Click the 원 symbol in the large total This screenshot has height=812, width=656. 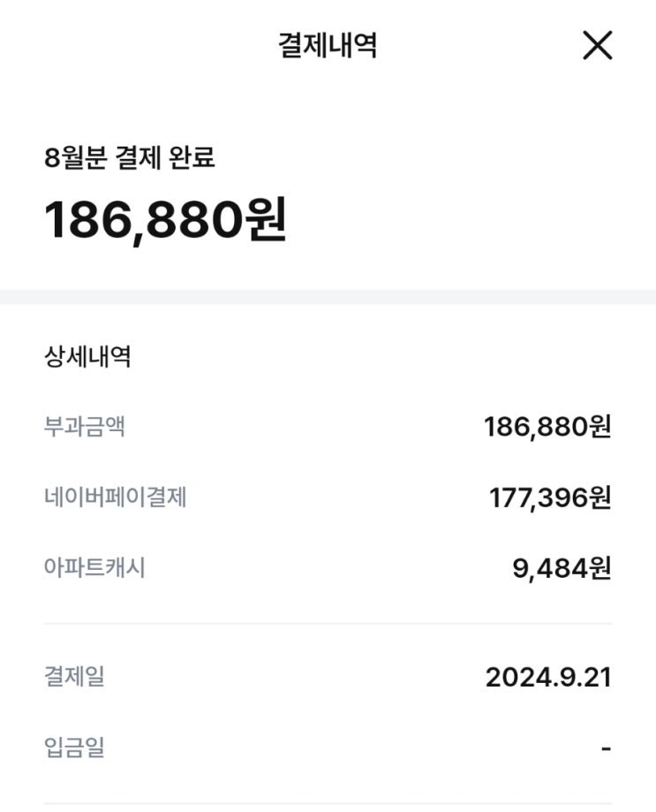pyautogui.click(x=266, y=219)
